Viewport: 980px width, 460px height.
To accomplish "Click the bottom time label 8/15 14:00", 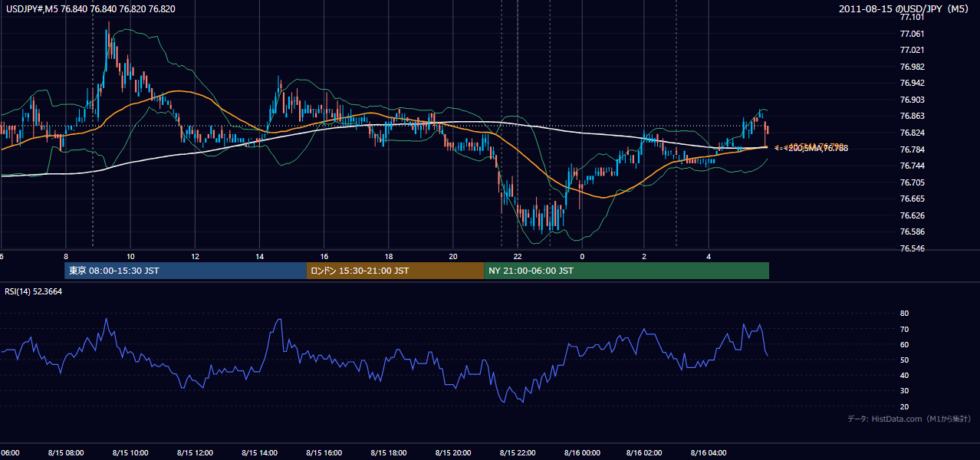I will point(258,452).
